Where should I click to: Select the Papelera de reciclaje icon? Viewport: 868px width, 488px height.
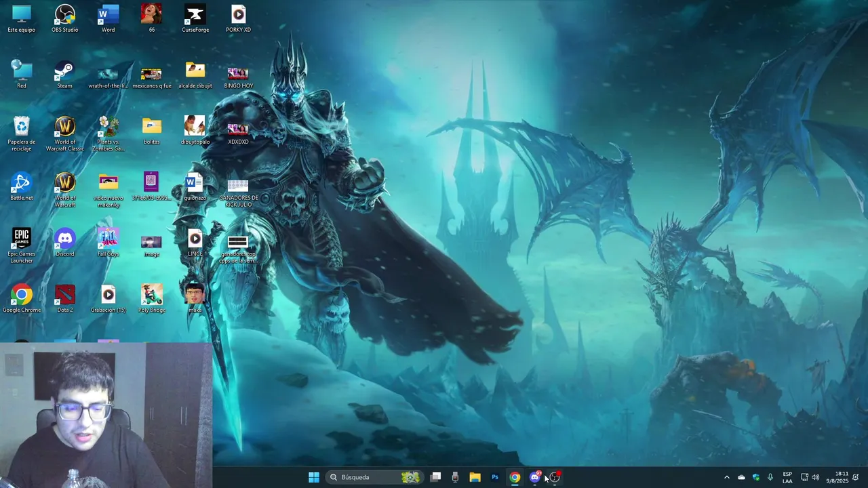tap(22, 134)
